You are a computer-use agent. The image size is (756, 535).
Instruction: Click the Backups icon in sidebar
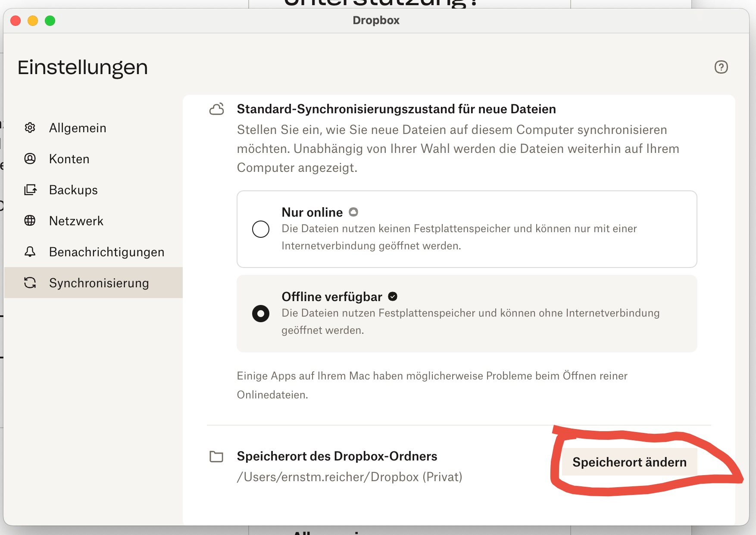tap(30, 190)
